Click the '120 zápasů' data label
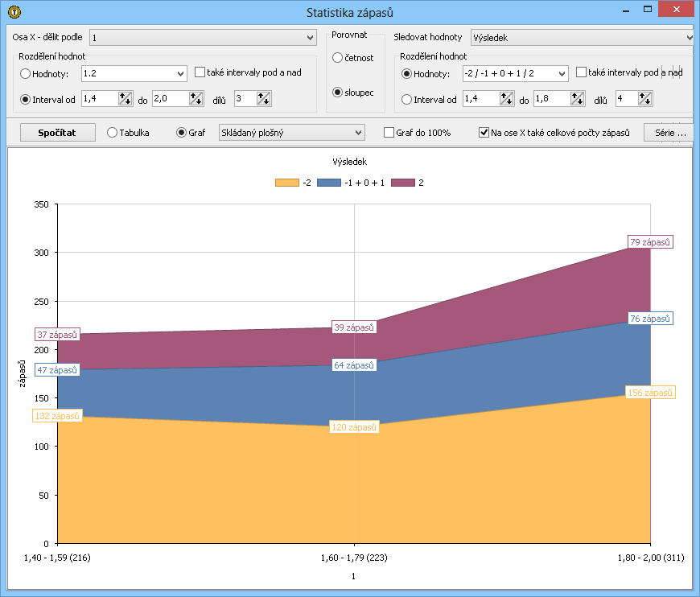 (354, 427)
